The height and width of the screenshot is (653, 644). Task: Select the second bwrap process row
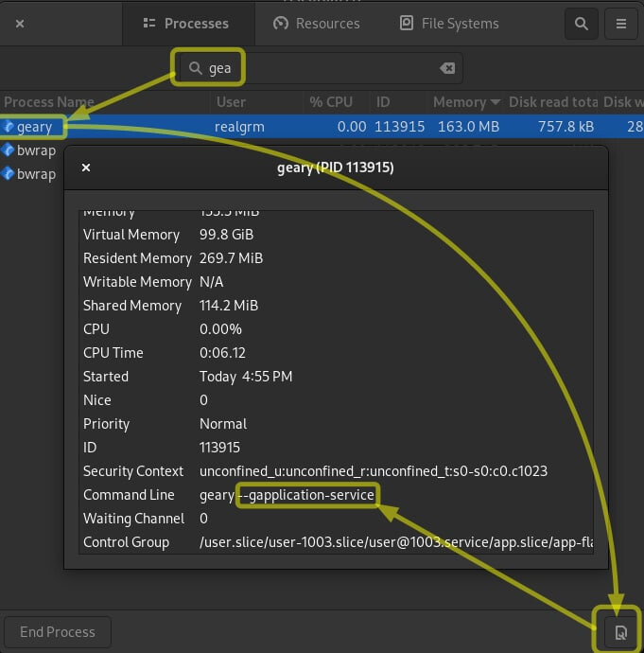pyautogui.click(x=36, y=174)
